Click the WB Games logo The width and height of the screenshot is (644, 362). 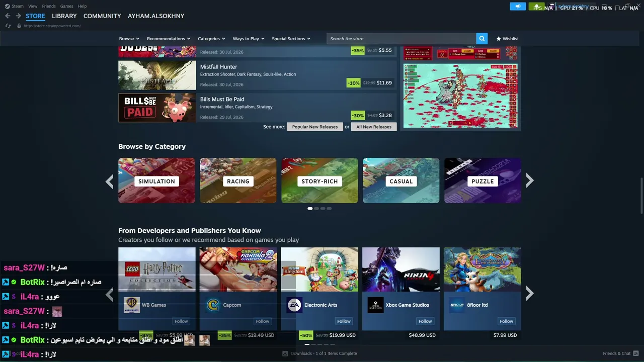tap(132, 305)
